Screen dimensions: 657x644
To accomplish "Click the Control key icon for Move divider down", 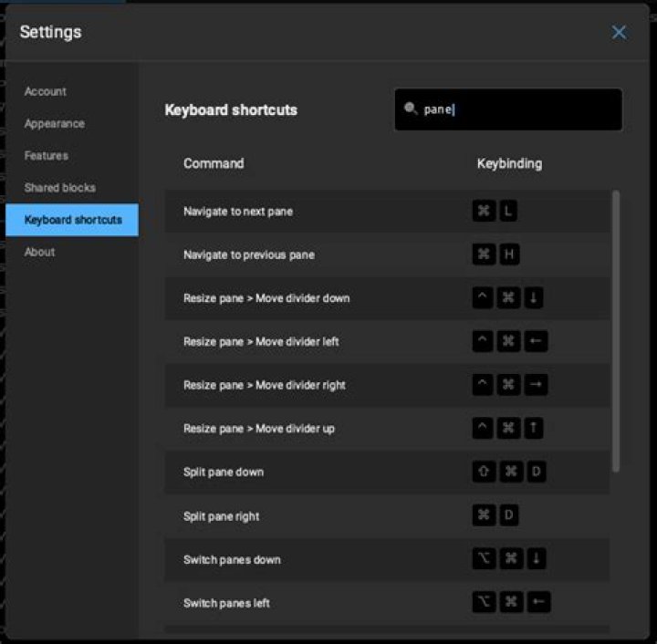I will pyautogui.click(x=483, y=297).
